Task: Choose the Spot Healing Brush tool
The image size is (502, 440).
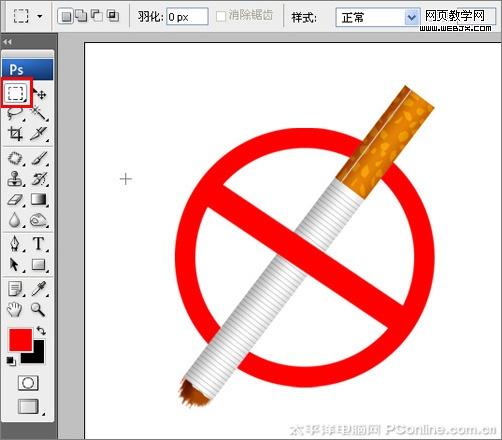Action: tap(15, 158)
